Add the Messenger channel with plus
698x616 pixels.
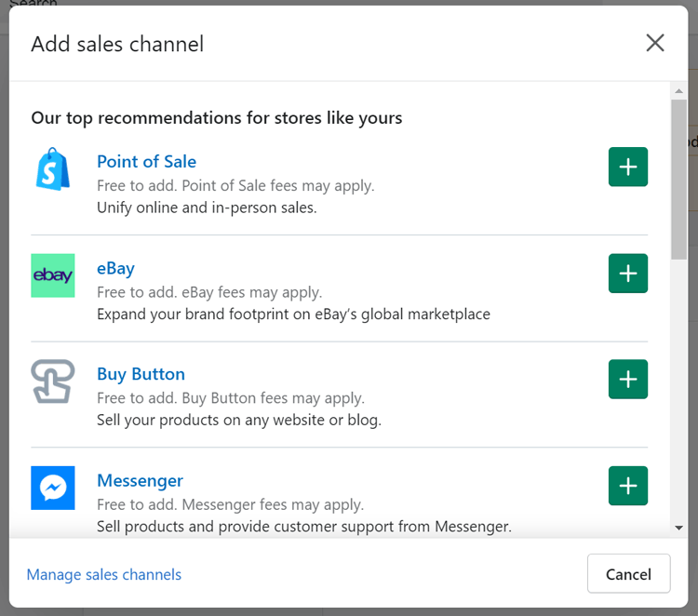click(x=627, y=486)
